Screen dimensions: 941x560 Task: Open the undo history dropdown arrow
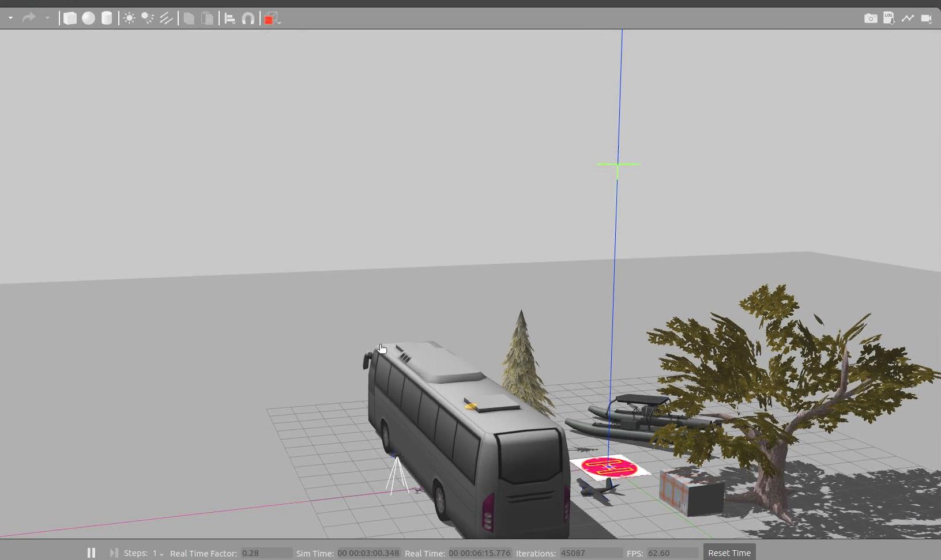pos(10,18)
